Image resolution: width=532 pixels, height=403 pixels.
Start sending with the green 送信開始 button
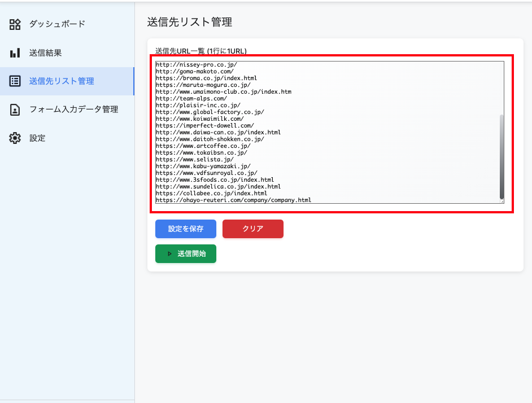(186, 254)
